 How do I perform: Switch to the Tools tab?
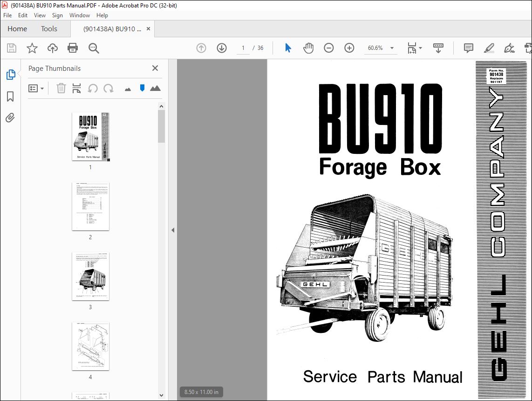point(49,29)
